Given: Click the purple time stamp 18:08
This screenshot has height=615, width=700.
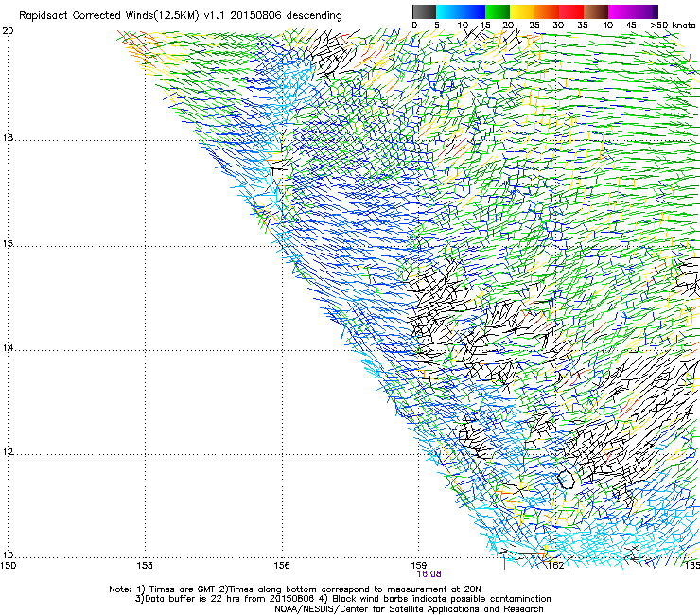Looking at the screenshot, I should coord(429,574).
